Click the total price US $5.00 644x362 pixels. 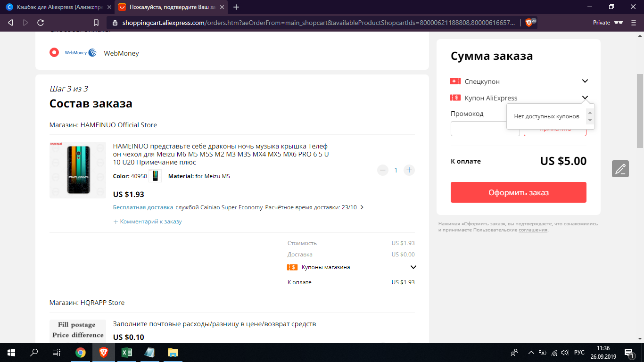563,161
